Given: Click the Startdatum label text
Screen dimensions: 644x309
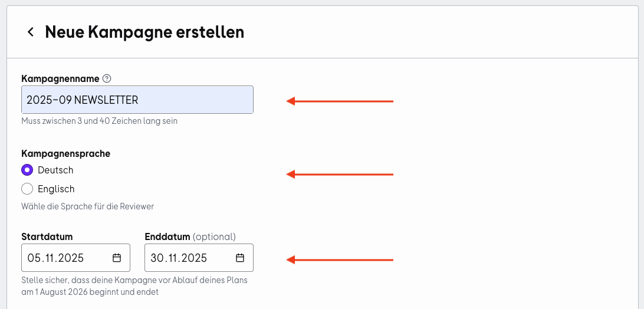Looking at the screenshot, I should (x=47, y=236).
